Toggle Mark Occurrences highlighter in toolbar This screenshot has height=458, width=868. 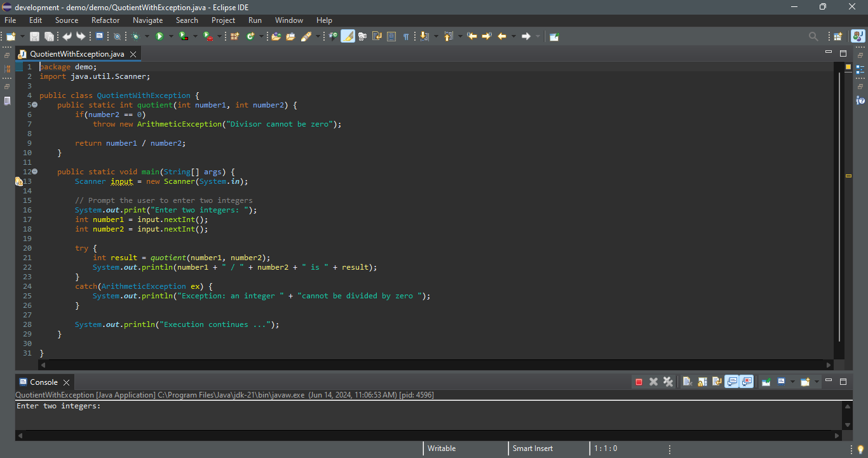tap(348, 36)
